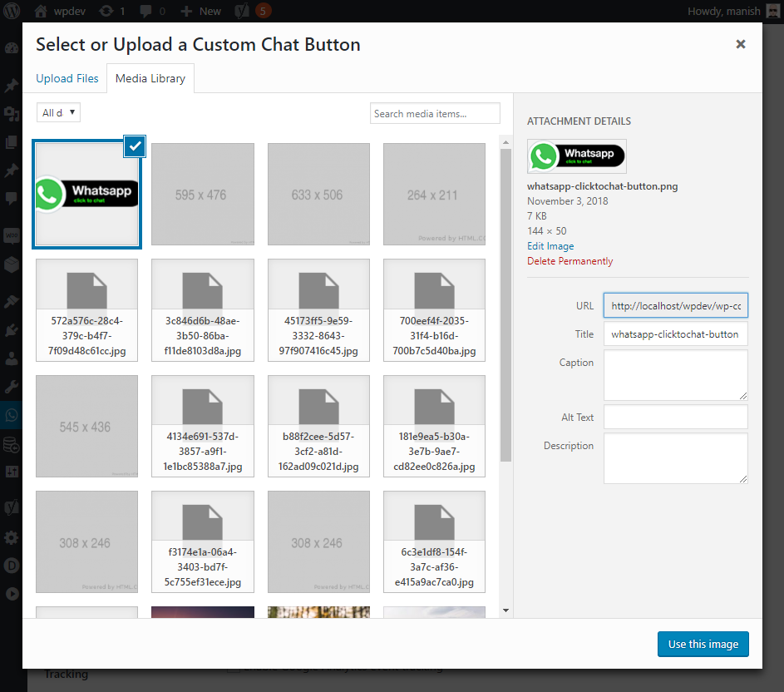Open Users icon in sidebar
Viewport: 784px width, 692px height.
[x=11, y=358]
